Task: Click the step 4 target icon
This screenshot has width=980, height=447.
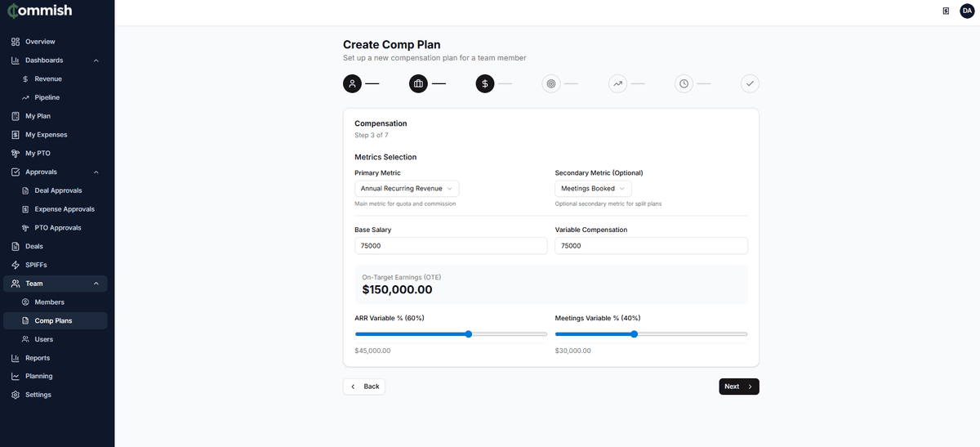Action: [551, 83]
